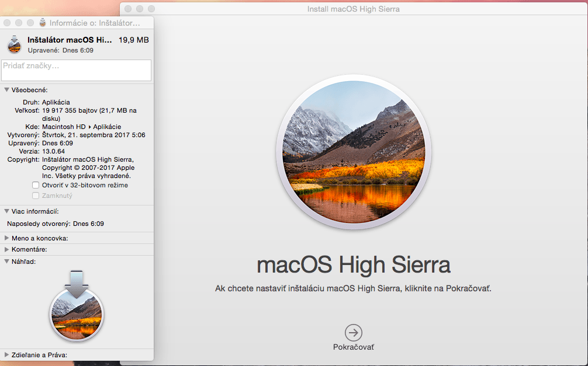
Task: Click the Verzia value 13.0.64
Action: 53,151
